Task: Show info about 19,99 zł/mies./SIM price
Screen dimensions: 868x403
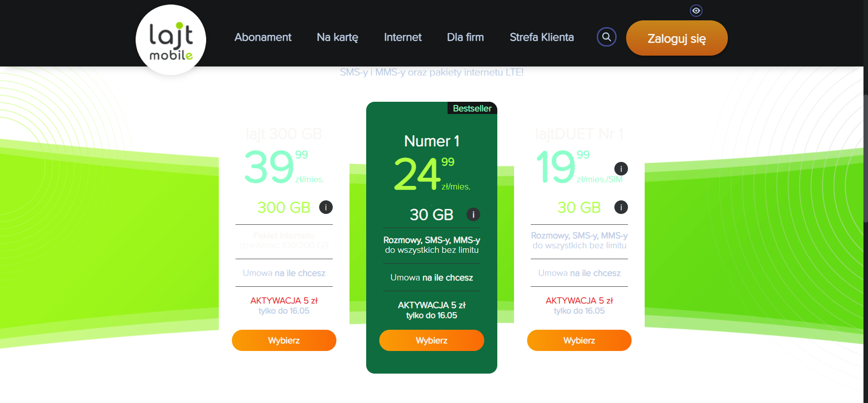Action: click(x=621, y=169)
